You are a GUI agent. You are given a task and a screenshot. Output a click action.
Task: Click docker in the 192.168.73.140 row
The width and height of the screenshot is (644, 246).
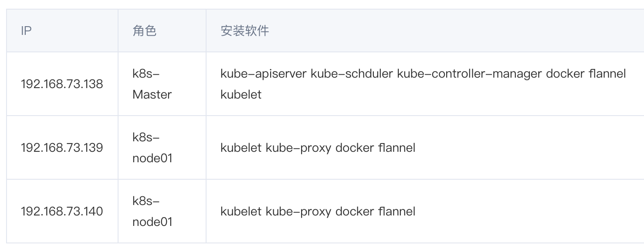point(355,211)
